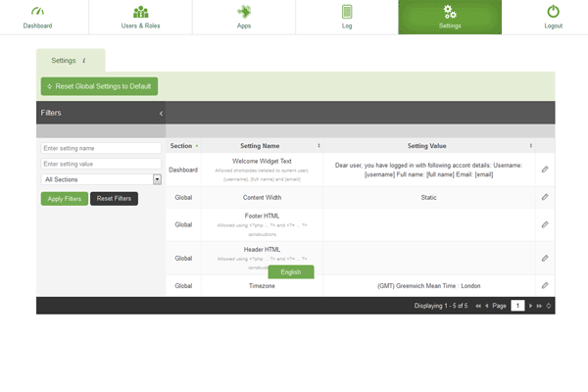Edit the Footer HTML setting

click(x=545, y=224)
